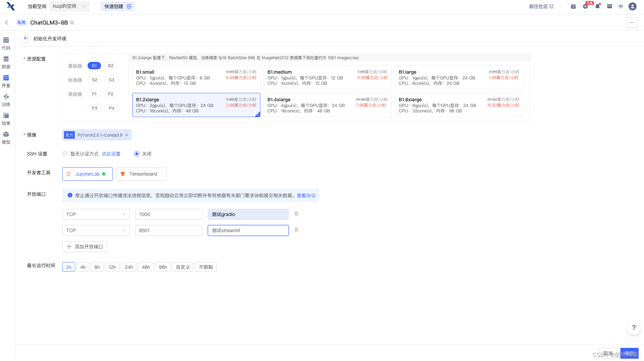Open the recharge coin icon in header
Screen dimensions: 644x361
(585, 6)
